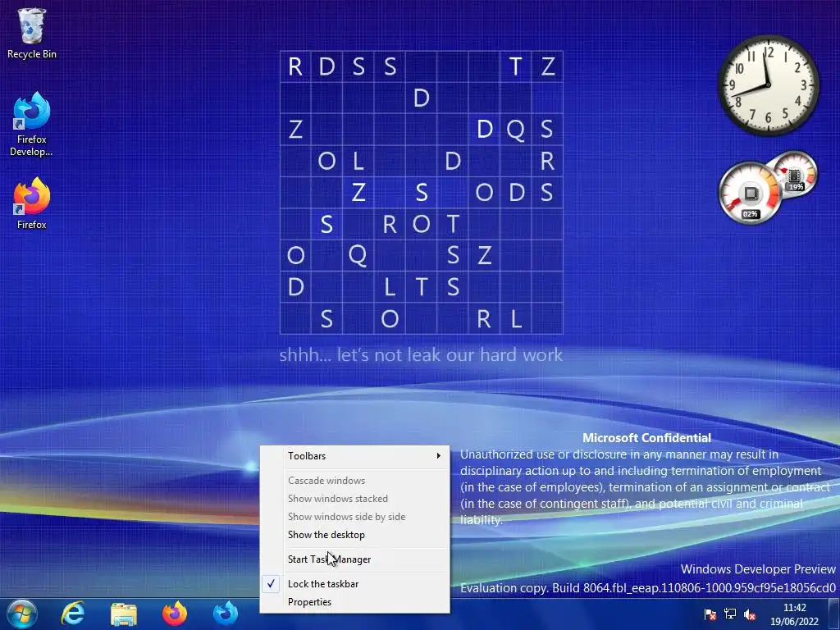Toggle the Lock the taskbar option
This screenshot has width=840, height=630.
(354, 584)
